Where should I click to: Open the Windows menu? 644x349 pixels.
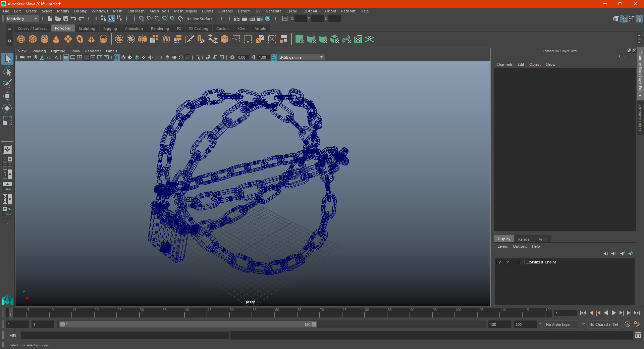pos(100,11)
